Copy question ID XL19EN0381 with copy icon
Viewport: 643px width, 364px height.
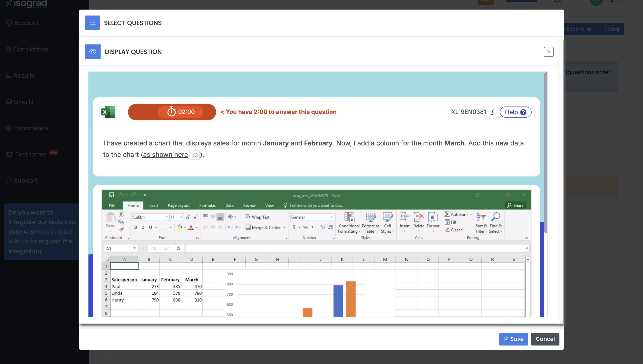click(x=493, y=112)
